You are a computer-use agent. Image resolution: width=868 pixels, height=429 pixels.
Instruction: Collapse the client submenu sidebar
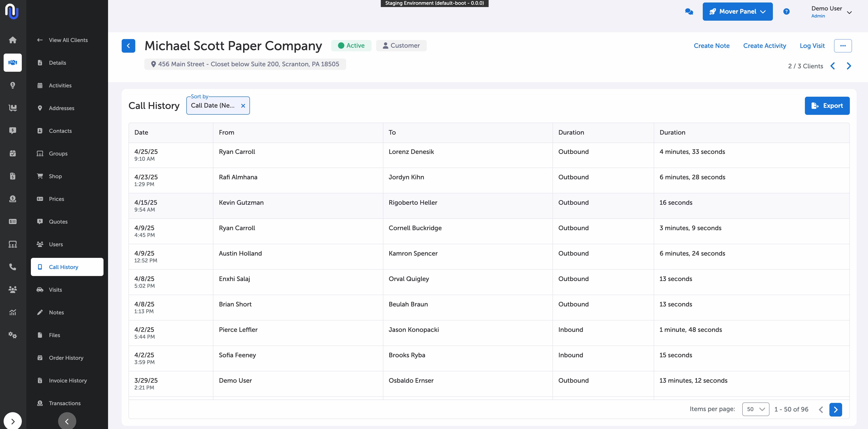coord(67,421)
